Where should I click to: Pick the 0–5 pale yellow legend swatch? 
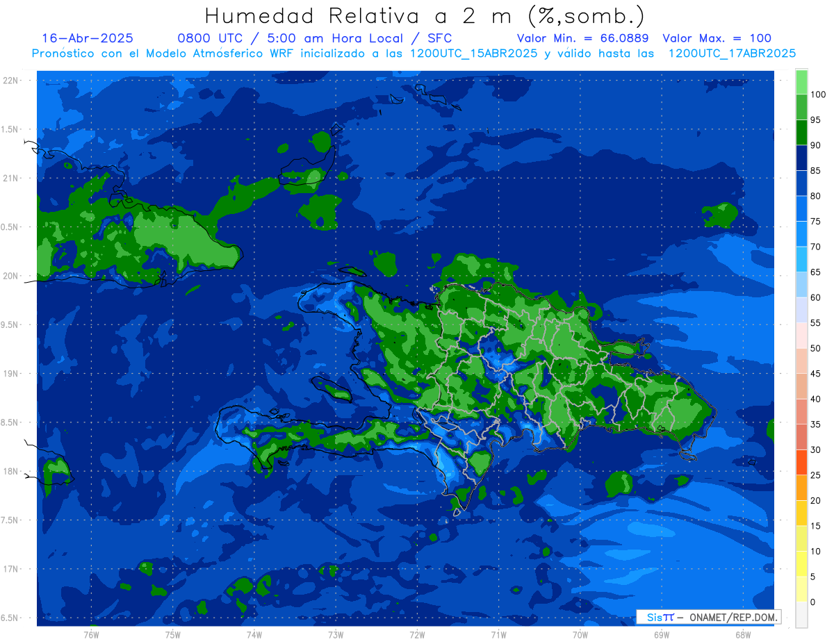coord(801,589)
